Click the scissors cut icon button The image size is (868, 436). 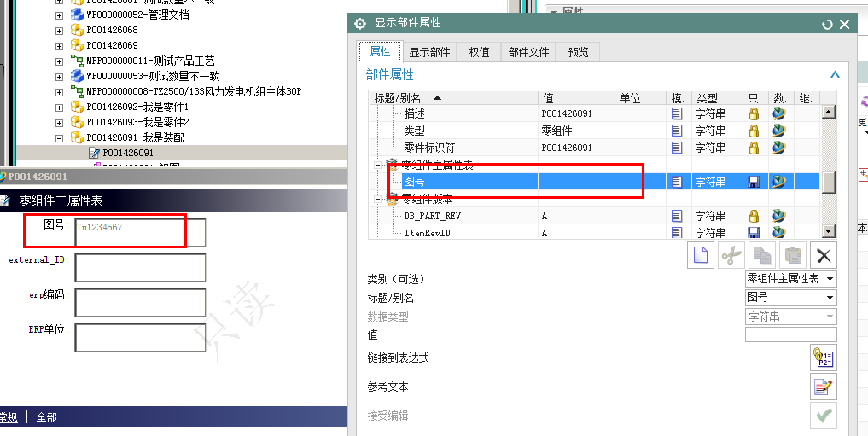tap(731, 256)
